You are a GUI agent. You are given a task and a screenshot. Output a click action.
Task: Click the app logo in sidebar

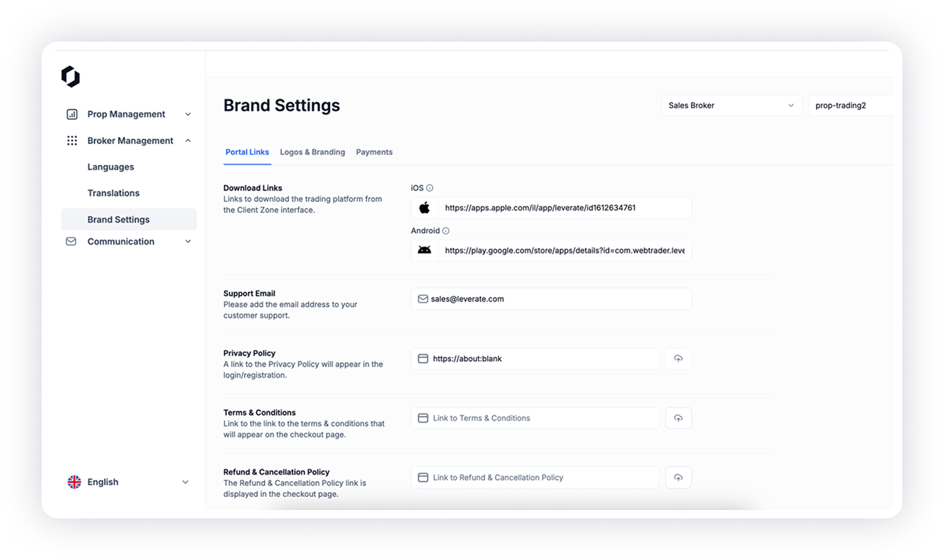pos(71,76)
